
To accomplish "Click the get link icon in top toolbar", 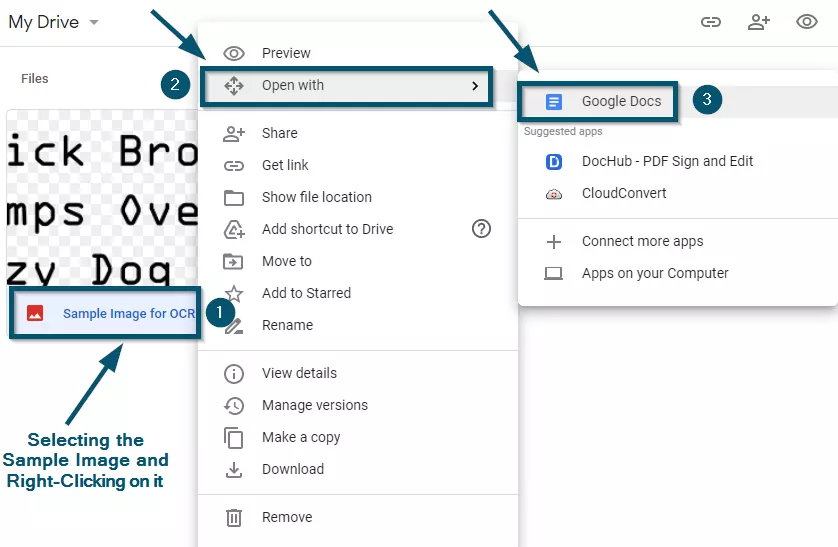I will pyautogui.click(x=711, y=22).
